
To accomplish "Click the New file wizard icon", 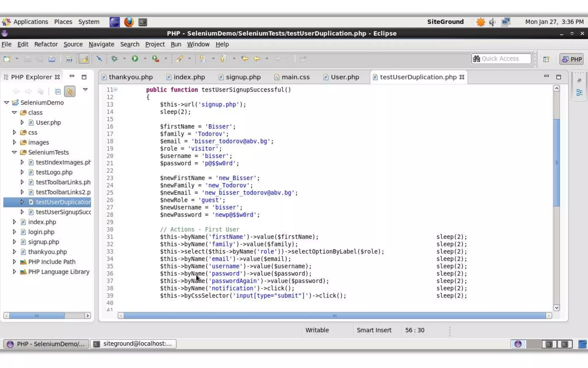I will click(x=7, y=59).
